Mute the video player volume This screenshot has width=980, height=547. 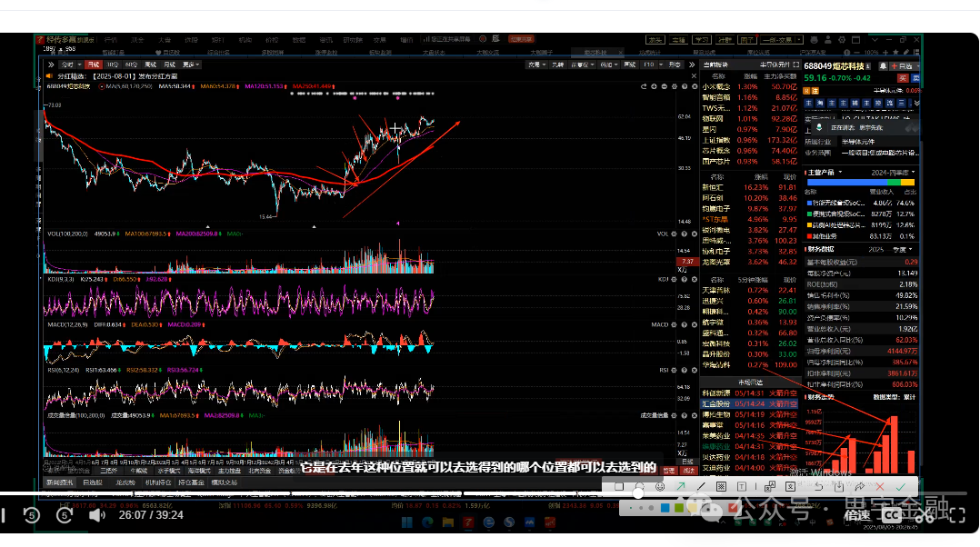96,515
